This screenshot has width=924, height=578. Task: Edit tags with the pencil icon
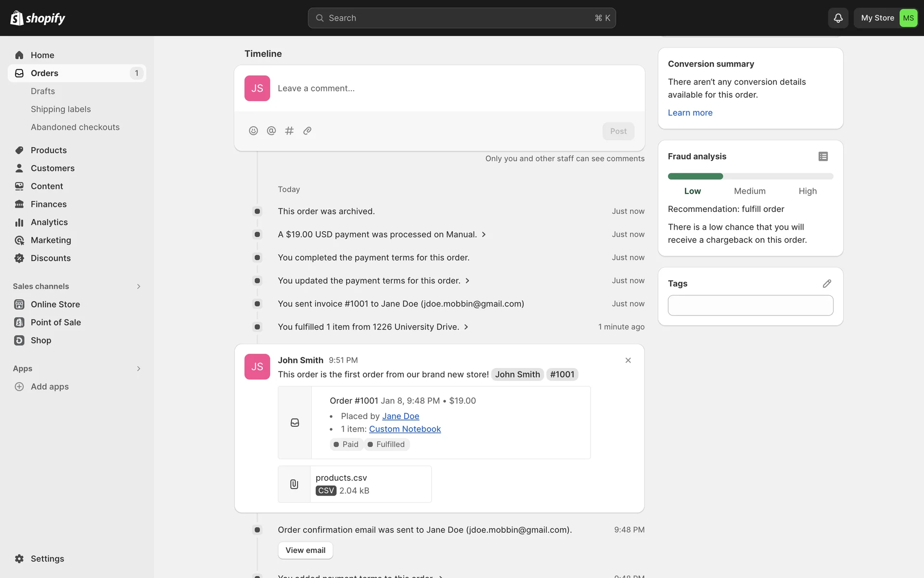tap(827, 284)
